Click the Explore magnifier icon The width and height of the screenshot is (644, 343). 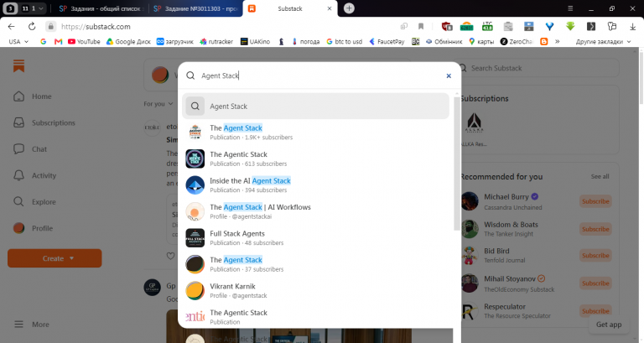coord(19,202)
